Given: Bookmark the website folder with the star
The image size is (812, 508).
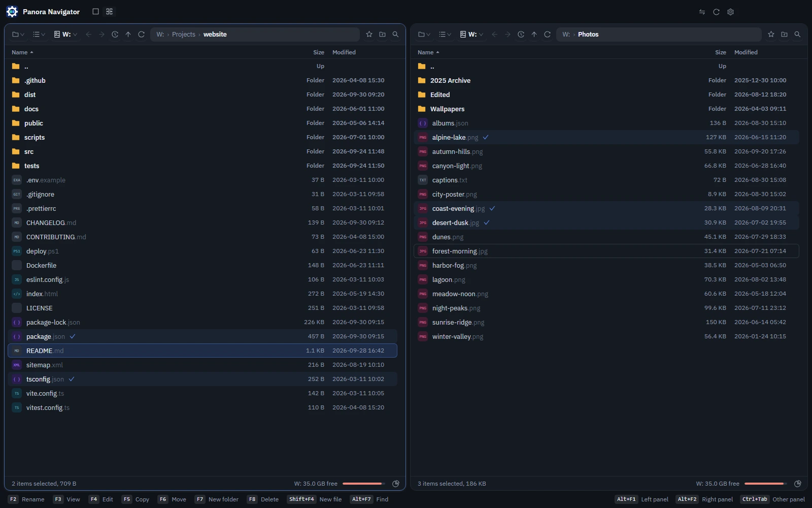Looking at the screenshot, I should (369, 35).
